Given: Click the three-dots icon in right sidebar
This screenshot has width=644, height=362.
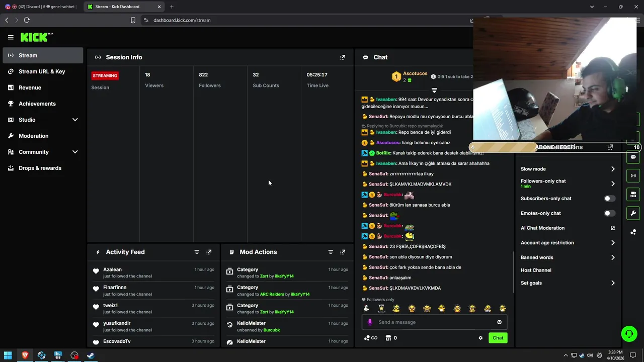Looking at the screenshot, I should pos(633,232).
